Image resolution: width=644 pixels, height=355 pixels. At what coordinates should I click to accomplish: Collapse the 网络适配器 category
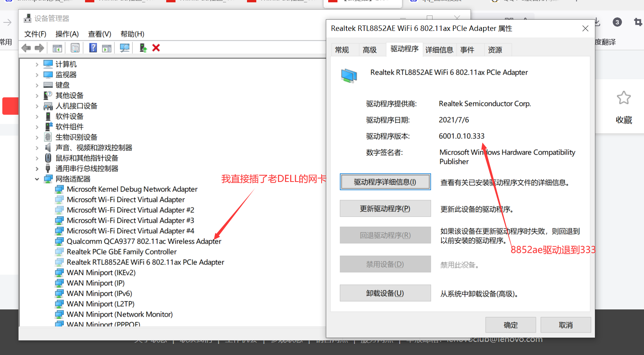click(x=37, y=179)
